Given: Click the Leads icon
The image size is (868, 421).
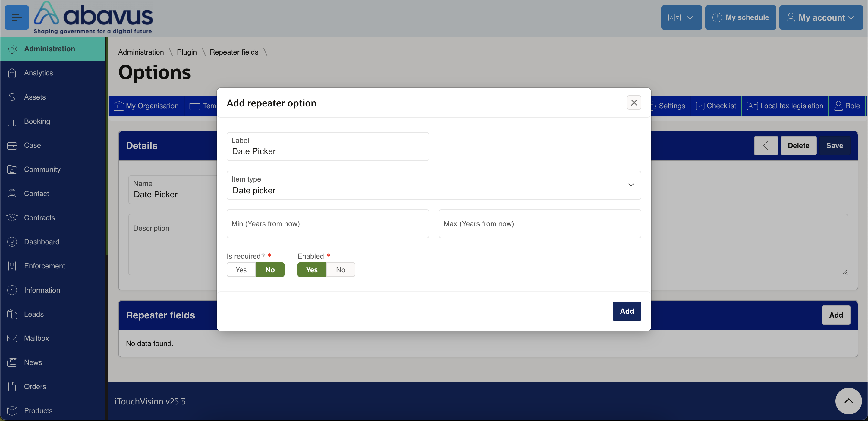Looking at the screenshot, I should [12, 314].
